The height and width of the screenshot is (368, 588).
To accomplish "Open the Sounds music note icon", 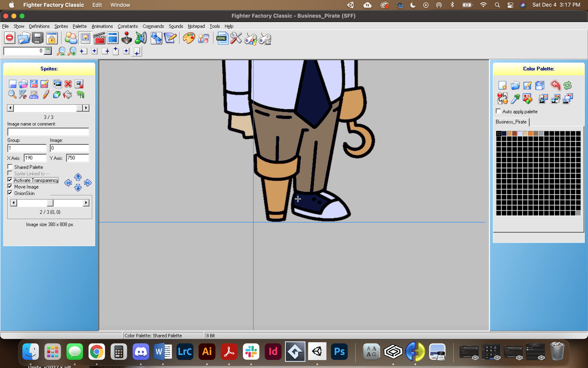I will coord(140,38).
